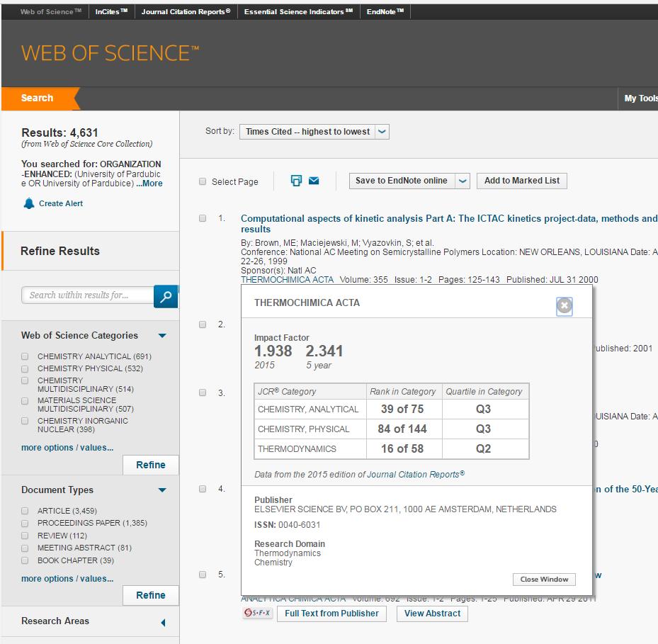The height and width of the screenshot is (644, 658).
Task: Check the box for result 5
Action: 203,575
